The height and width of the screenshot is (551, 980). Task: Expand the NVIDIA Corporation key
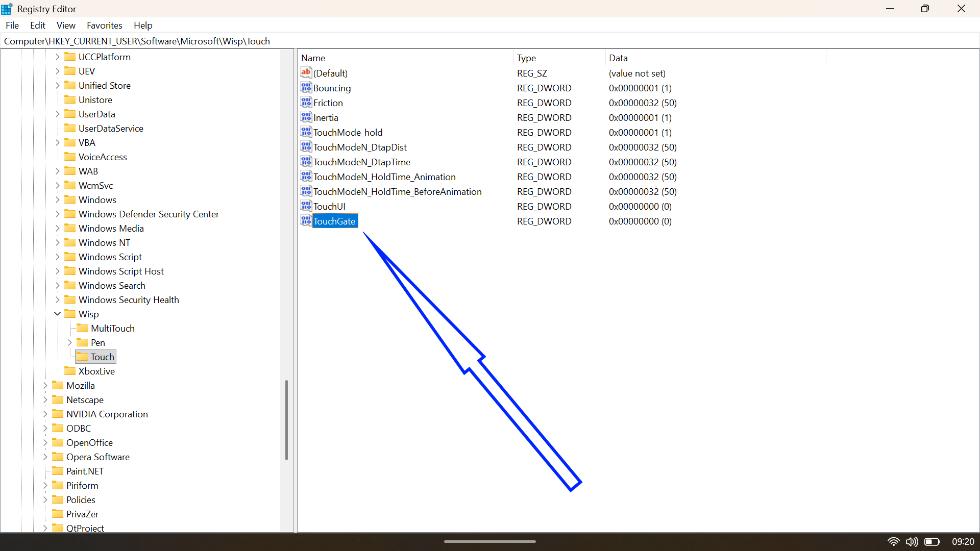click(45, 414)
